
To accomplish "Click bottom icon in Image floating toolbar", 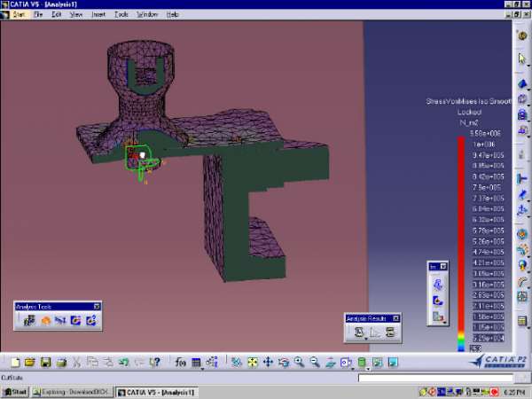I will tap(438, 317).
